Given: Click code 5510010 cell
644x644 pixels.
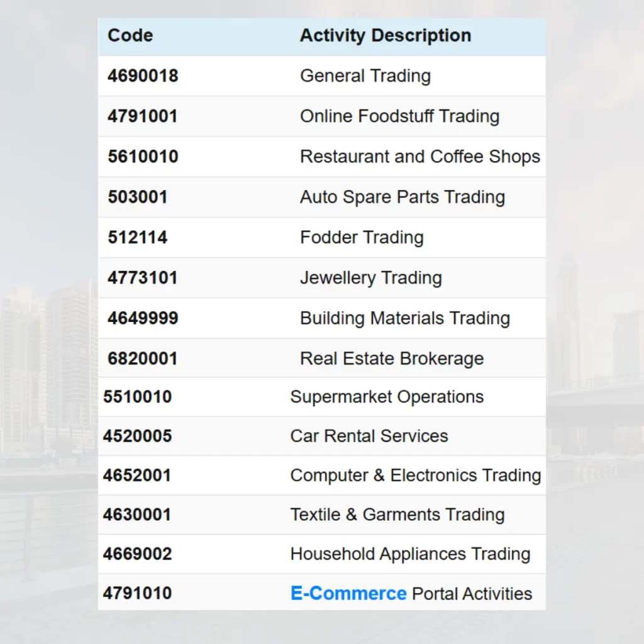Looking at the screenshot, I should [138, 397].
